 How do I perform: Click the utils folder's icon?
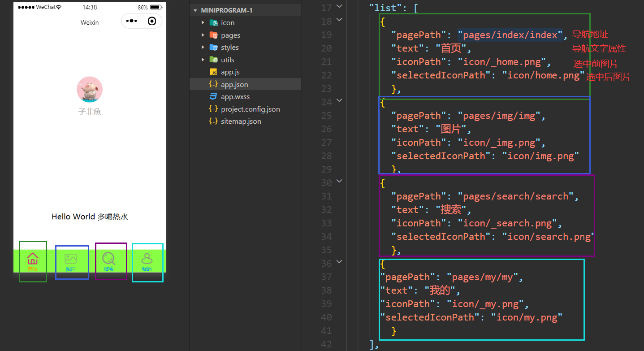(x=214, y=60)
